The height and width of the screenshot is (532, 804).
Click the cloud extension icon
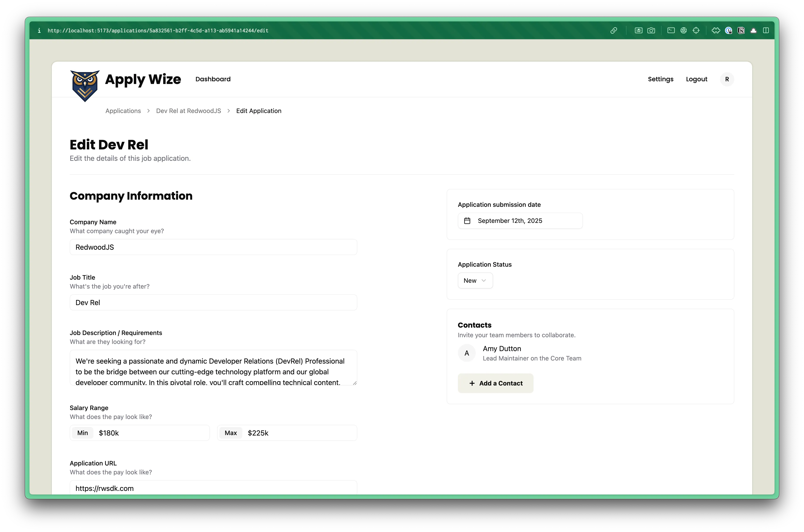click(x=754, y=31)
